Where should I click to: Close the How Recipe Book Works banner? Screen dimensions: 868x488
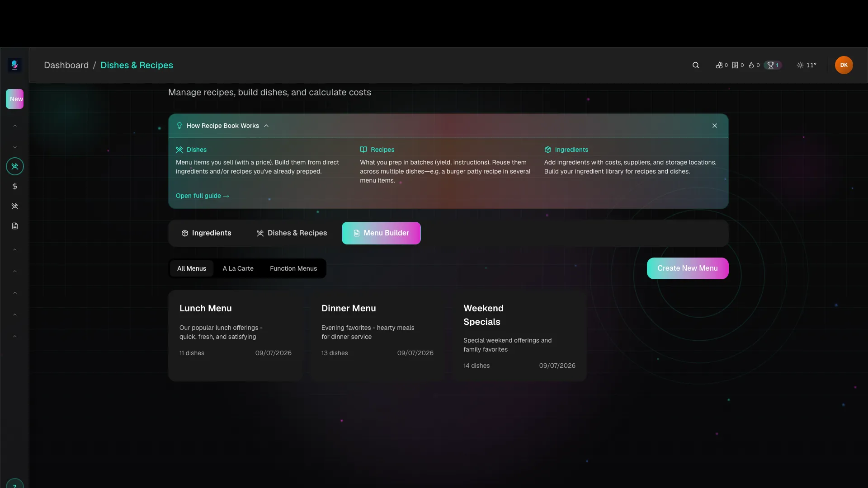coord(715,126)
